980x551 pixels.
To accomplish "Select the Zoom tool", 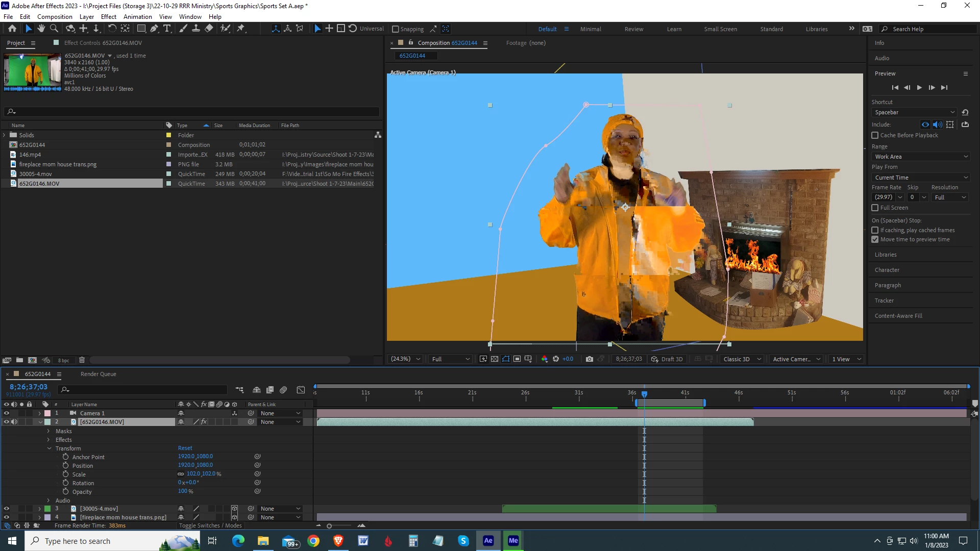I will click(54, 29).
